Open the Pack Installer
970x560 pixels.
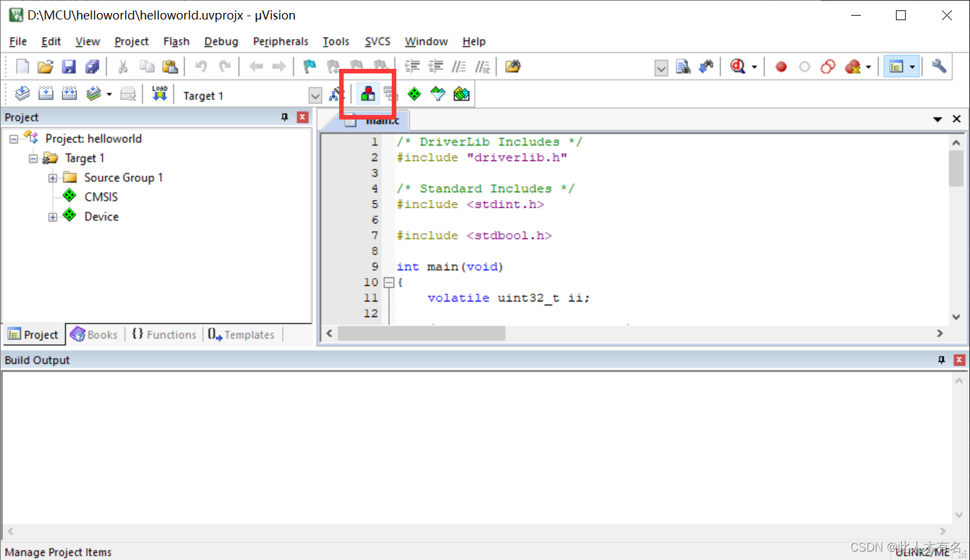coord(461,93)
